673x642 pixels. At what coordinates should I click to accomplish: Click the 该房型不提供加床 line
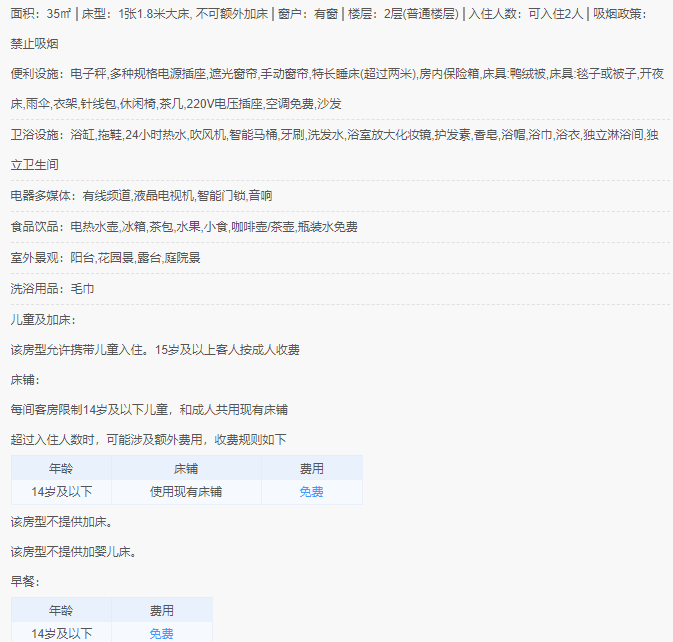coord(62,522)
